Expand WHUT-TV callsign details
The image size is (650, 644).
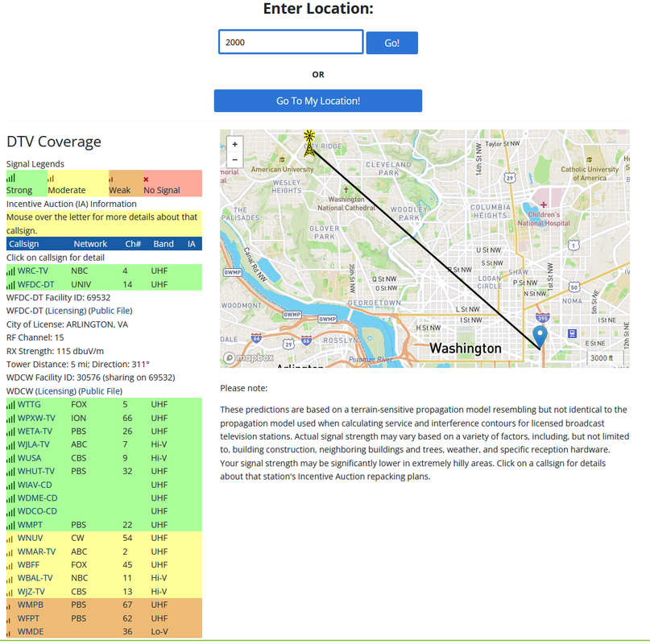(36, 471)
